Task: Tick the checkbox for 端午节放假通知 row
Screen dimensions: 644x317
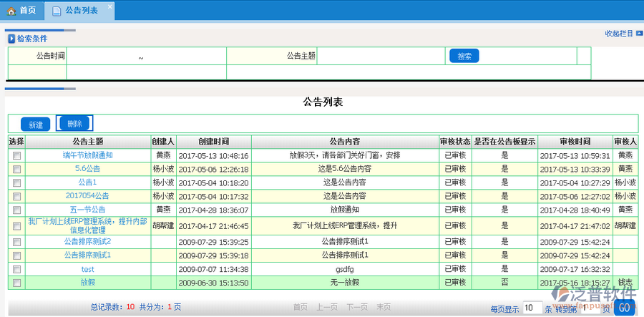Action: [x=16, y=155]
